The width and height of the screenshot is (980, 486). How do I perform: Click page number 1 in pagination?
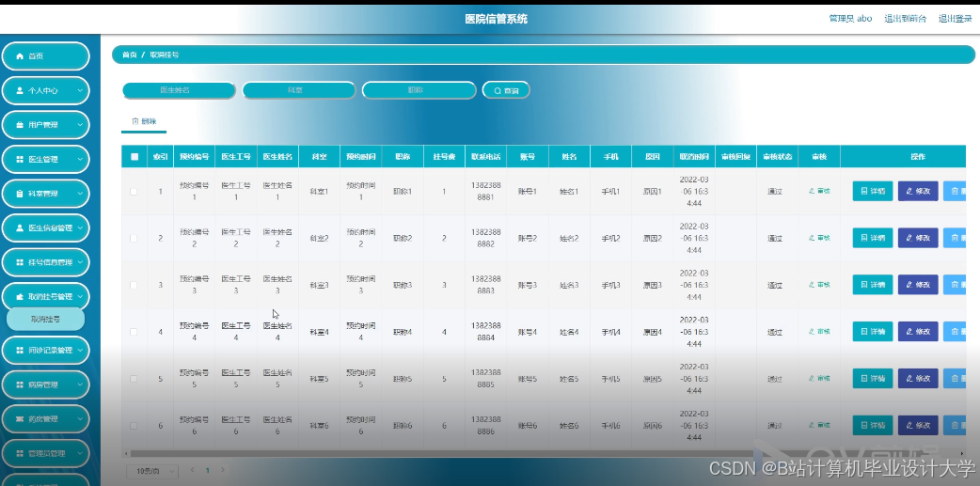(x=208, y=470)
